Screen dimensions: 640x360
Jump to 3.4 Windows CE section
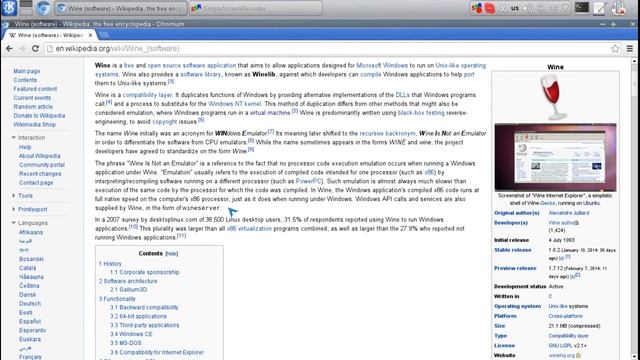coord(131,334)
